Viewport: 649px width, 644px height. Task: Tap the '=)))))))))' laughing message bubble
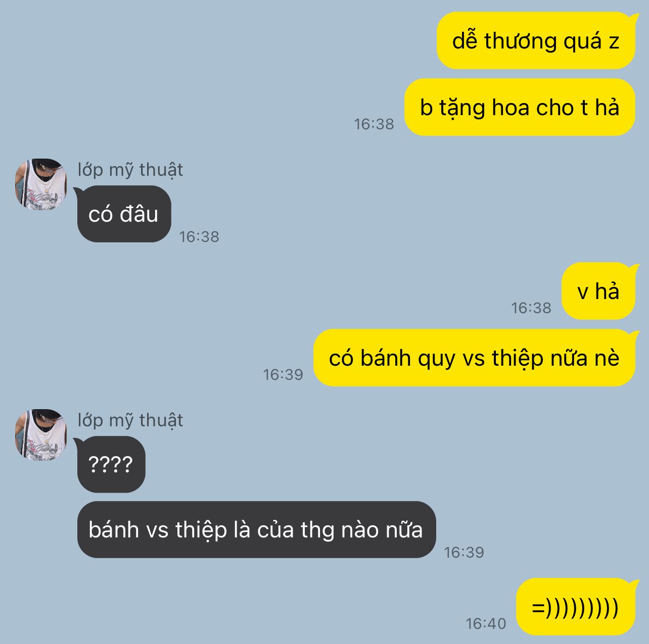click(x=576, y=607)
